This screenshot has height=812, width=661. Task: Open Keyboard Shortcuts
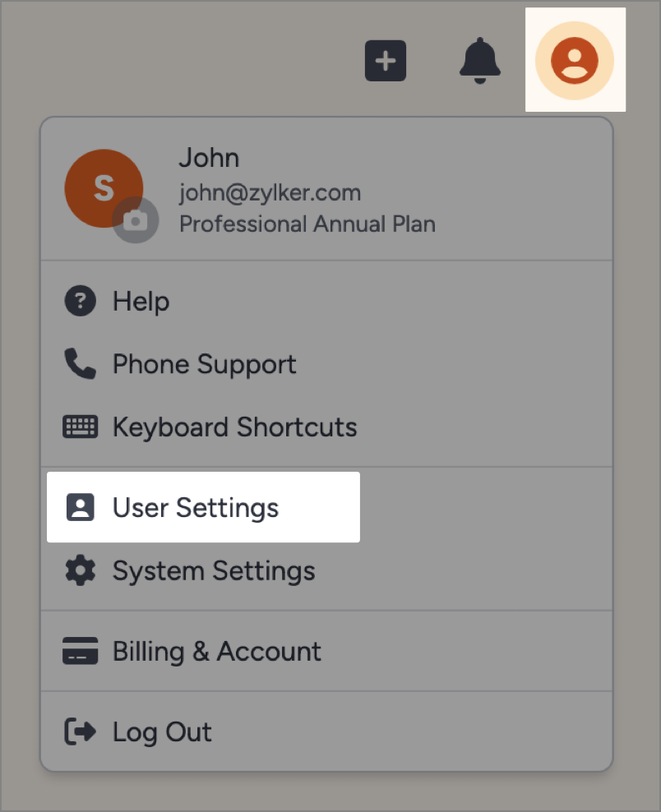coord(234,427)
